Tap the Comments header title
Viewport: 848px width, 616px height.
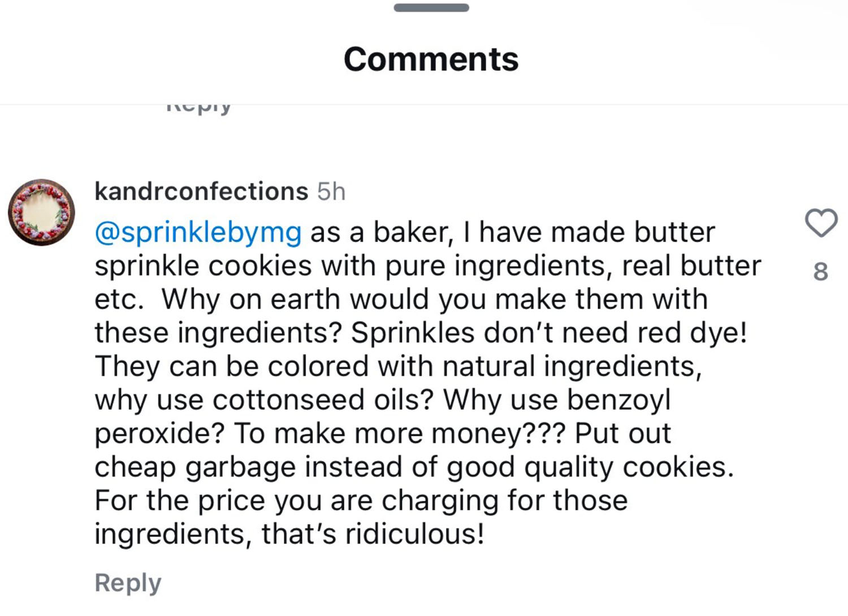point(431,59)
